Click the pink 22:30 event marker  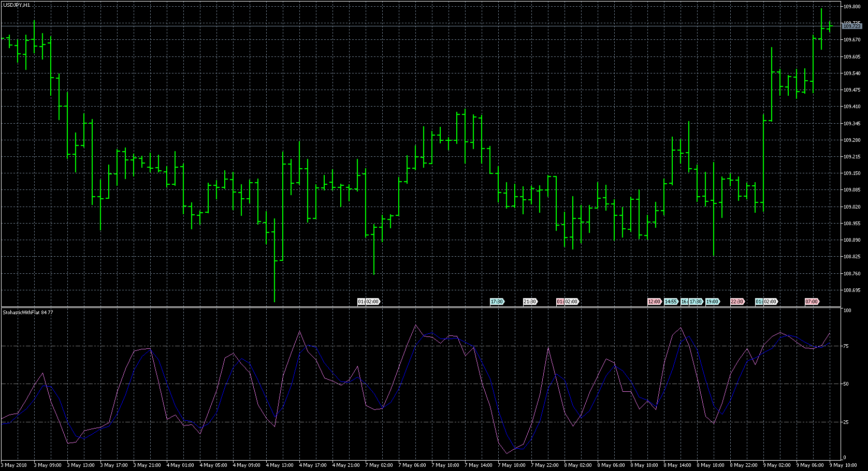click(x=737, y=302)
